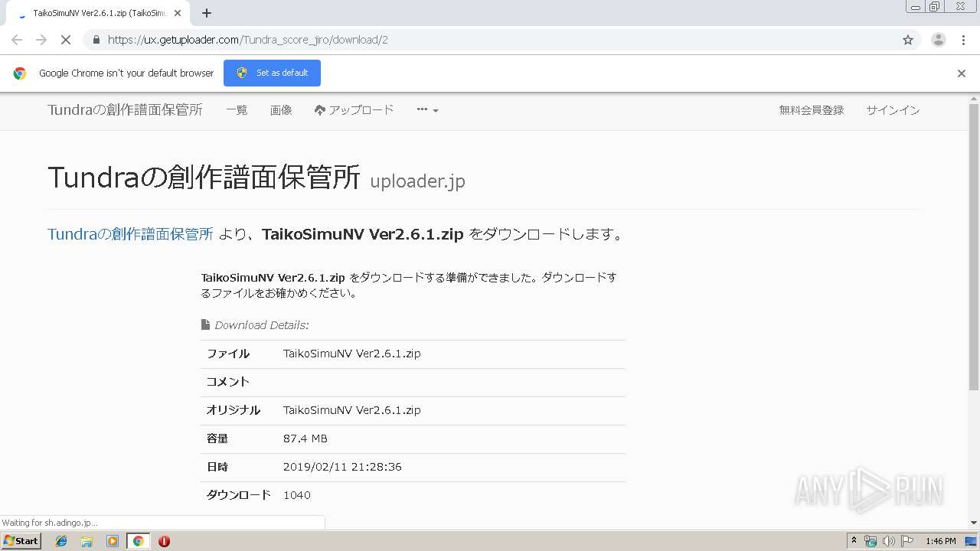Close the TaikoSimuNV Ver2.6.1.zip tab
Viewport: 980px width, 551px height.
point(178,13)
